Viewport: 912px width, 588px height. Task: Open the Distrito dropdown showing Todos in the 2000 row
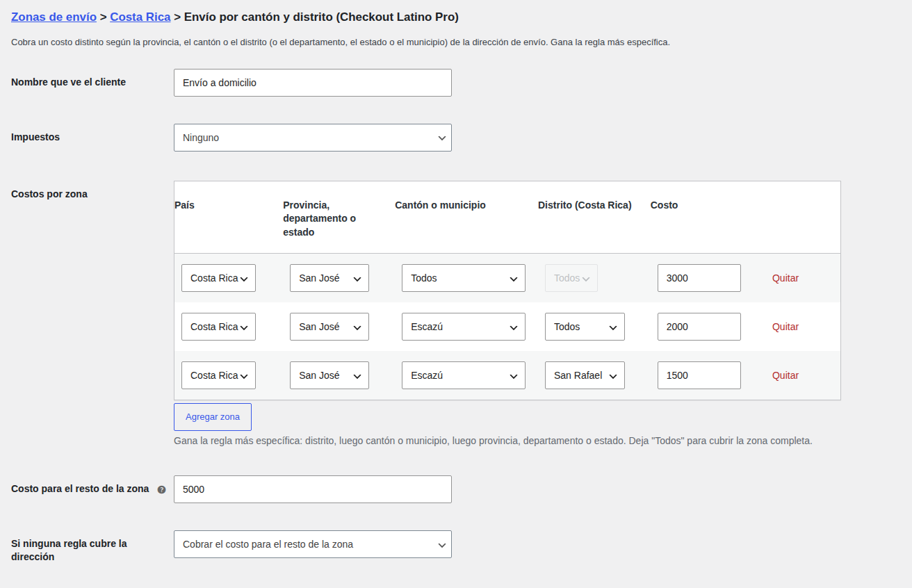click(585, 327)
